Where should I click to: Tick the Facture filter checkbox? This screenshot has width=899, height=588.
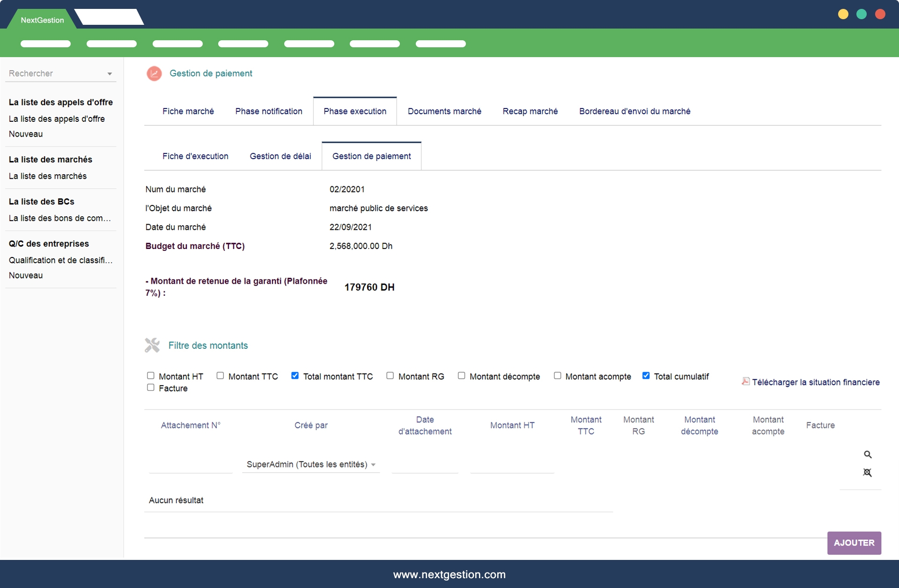coord(151,388)
